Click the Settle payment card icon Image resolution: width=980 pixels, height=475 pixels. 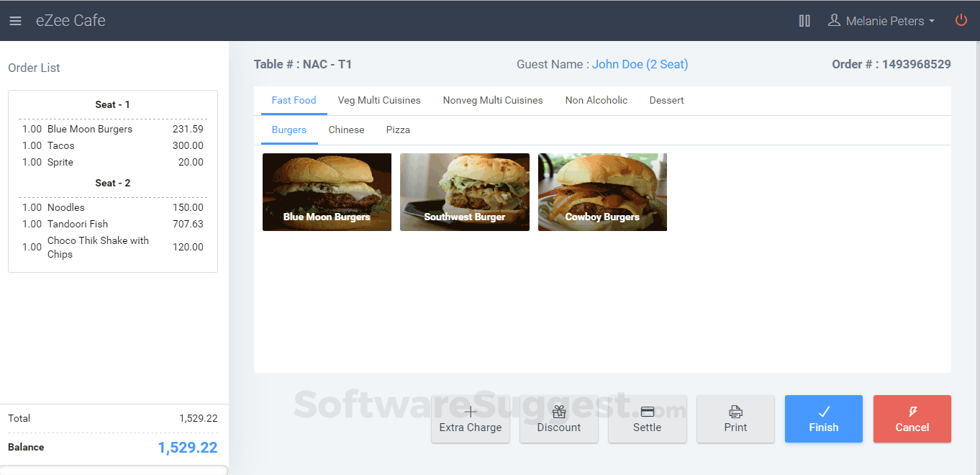[x=647, y=412]
